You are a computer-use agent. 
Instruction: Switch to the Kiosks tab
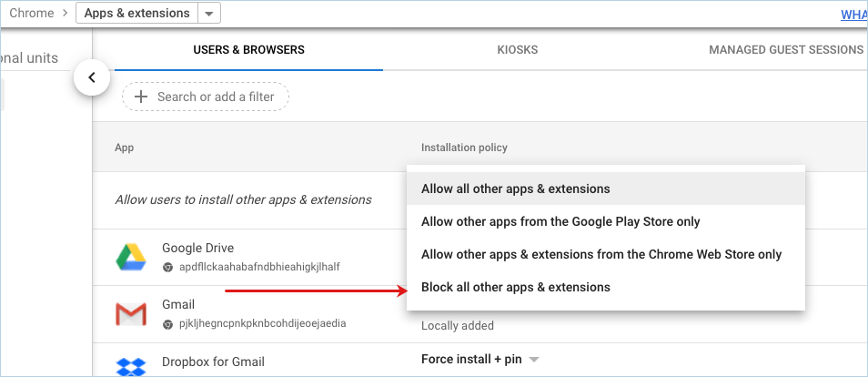(x=517, y=50)
